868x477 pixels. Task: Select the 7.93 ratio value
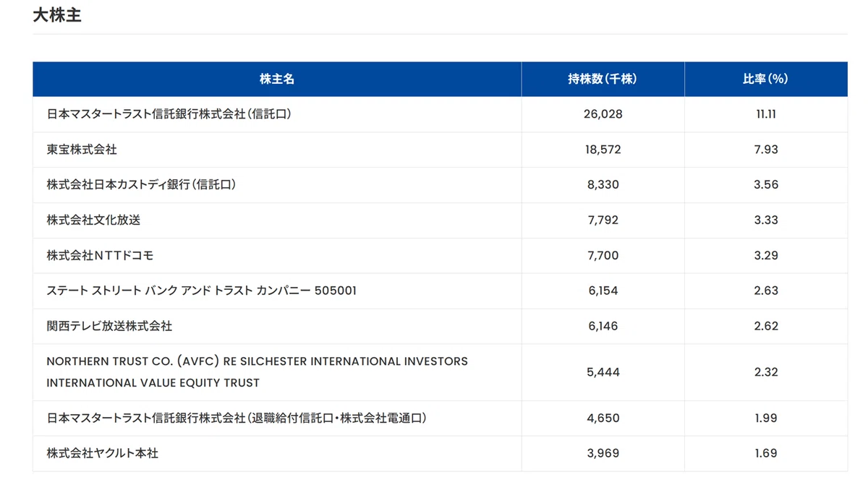point(766,150)
